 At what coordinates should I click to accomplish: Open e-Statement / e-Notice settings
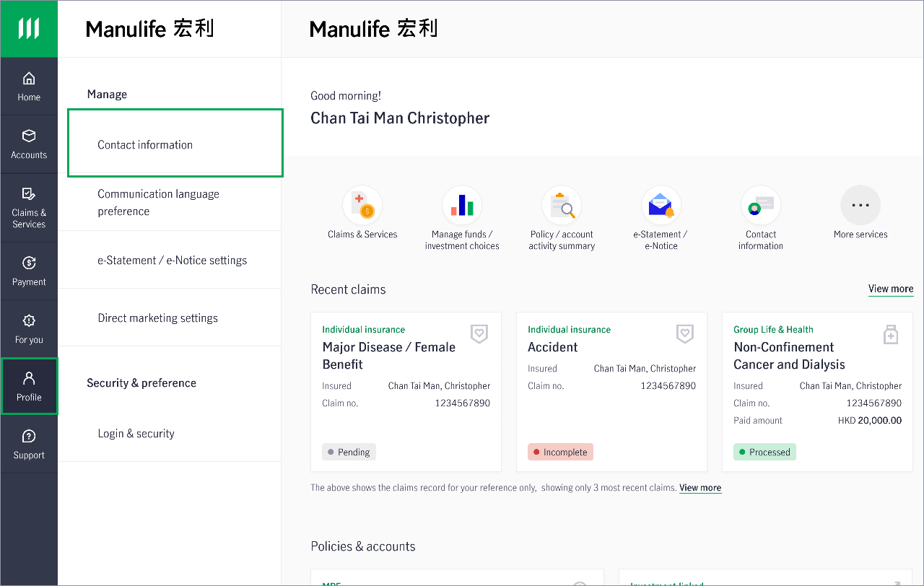tap(170, 260)
